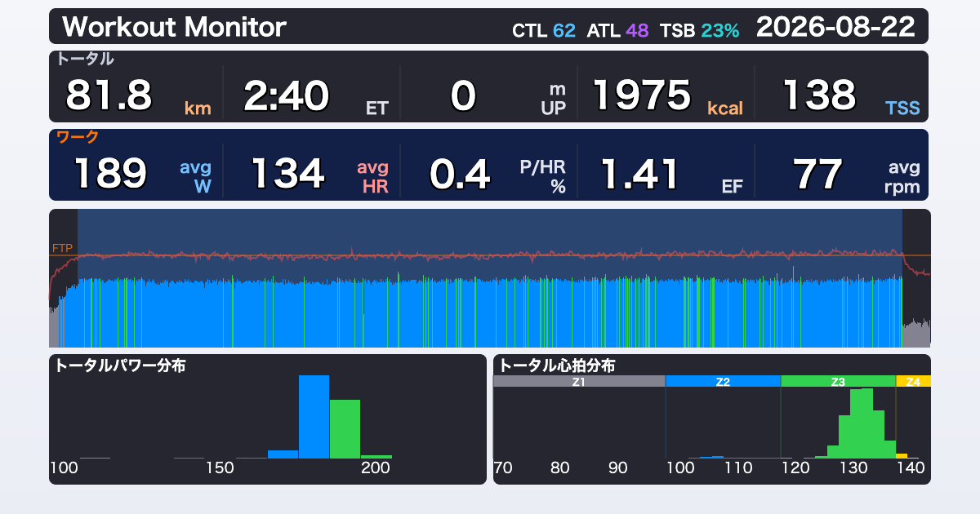Click the 1975 kcal value

667,95
